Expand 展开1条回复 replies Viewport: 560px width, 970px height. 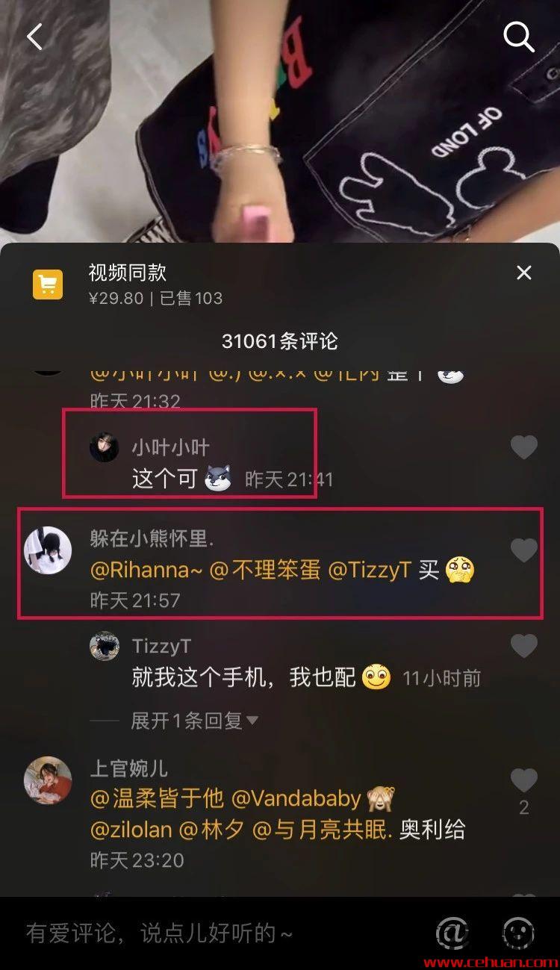tap(194, 721)
